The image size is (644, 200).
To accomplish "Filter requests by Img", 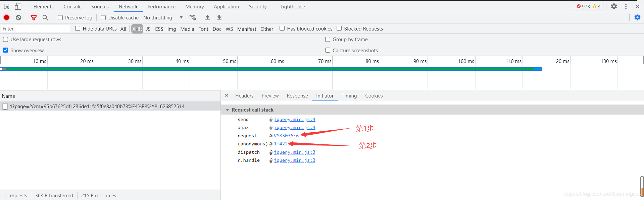I will [x=171, y=29].
